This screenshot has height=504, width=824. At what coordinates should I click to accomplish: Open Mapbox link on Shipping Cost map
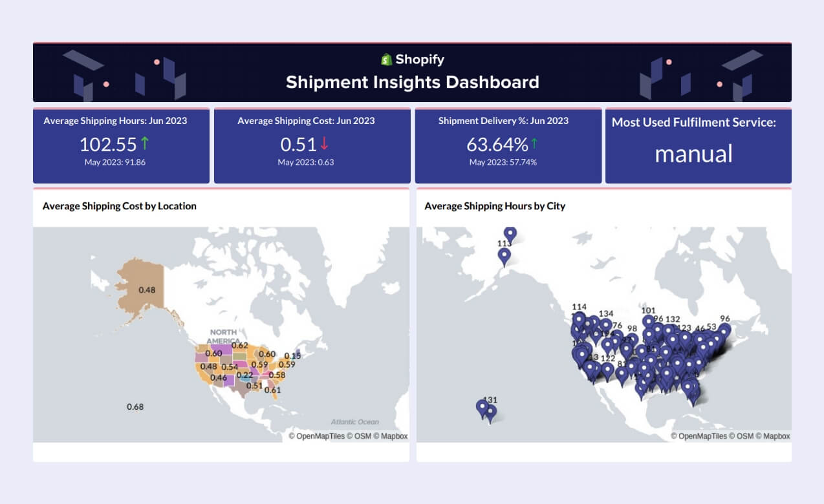point(391,436)
